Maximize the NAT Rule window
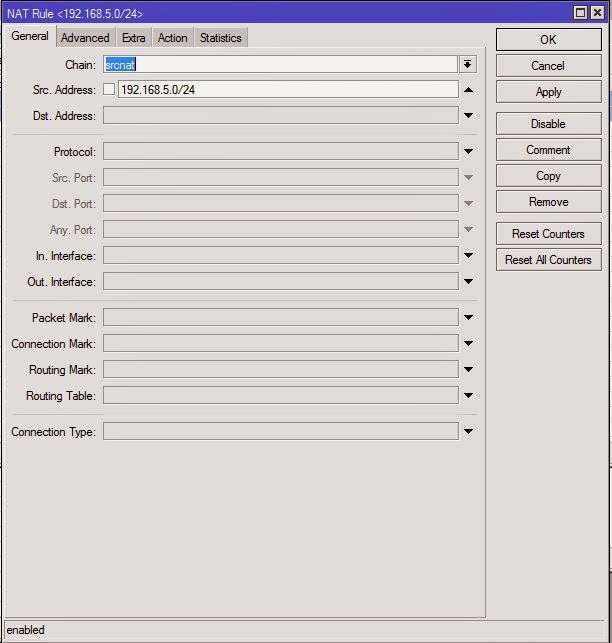Viewport: 612px width, 643px height. tap(580, 13)
